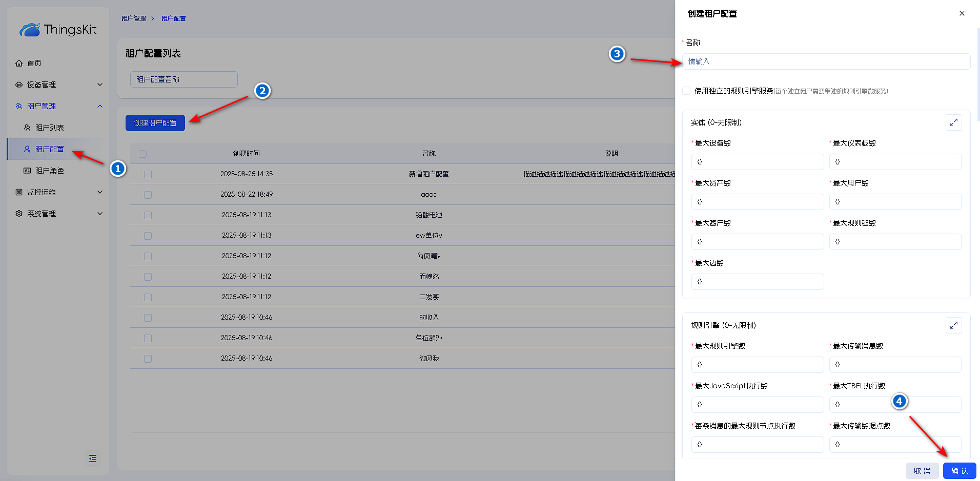Expand the 设备管理 menu chevron
Screen dimensions: 980x481
click(100, 85)
